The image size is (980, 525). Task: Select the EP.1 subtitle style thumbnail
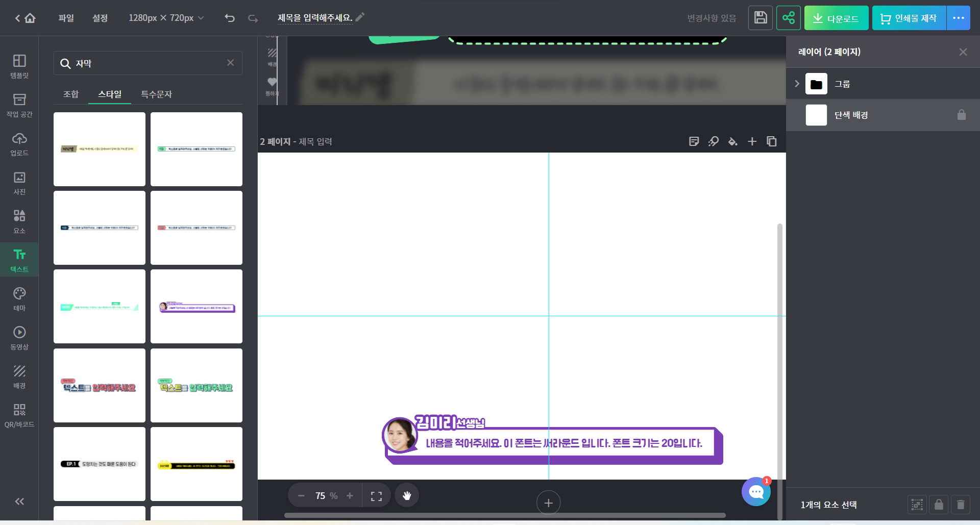tap(100, 464)
